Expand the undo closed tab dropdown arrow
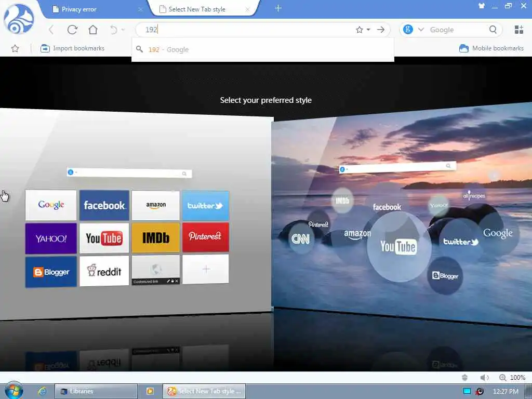 click(x=123, y=30)
